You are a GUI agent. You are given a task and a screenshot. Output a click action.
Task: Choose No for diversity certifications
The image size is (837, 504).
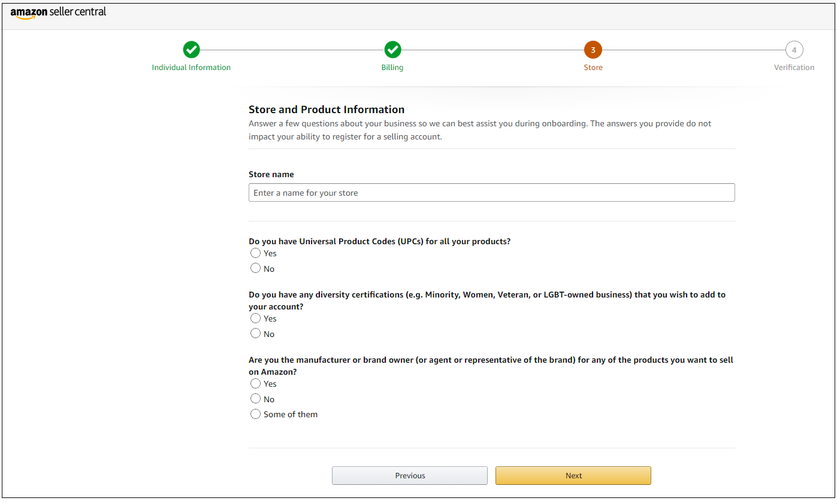tap(256, 334)
